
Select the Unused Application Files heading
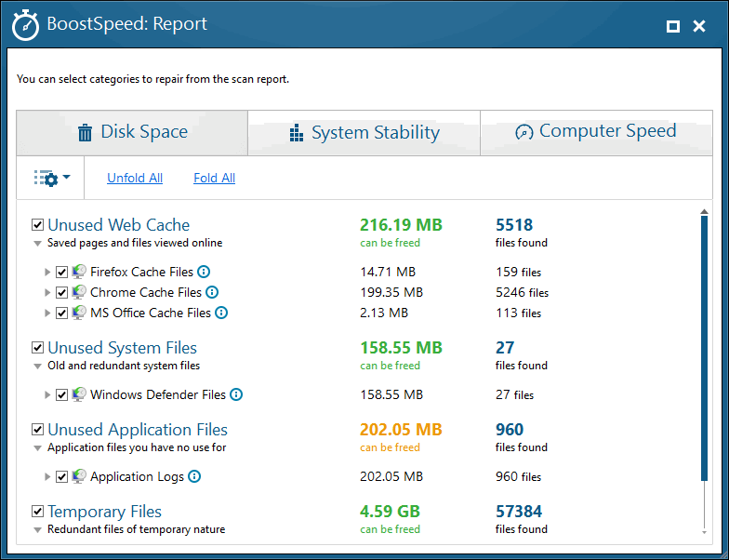[138, 430]
